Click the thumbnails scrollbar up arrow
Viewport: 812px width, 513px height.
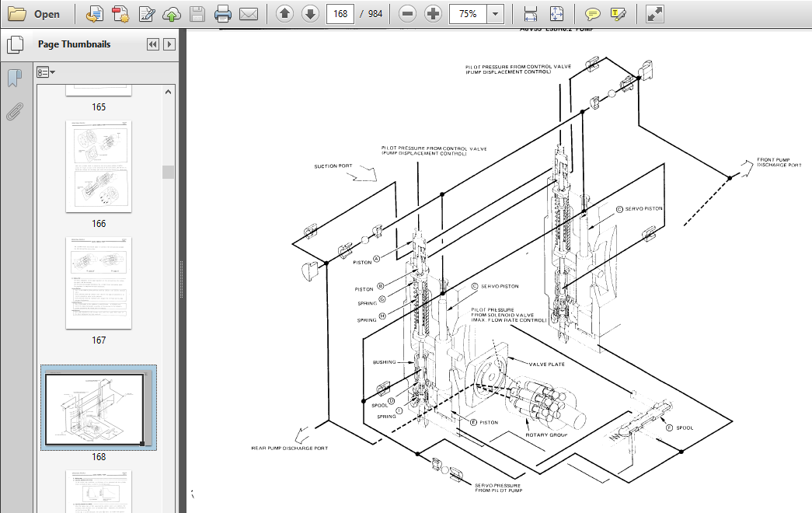(x=168, y=92)
